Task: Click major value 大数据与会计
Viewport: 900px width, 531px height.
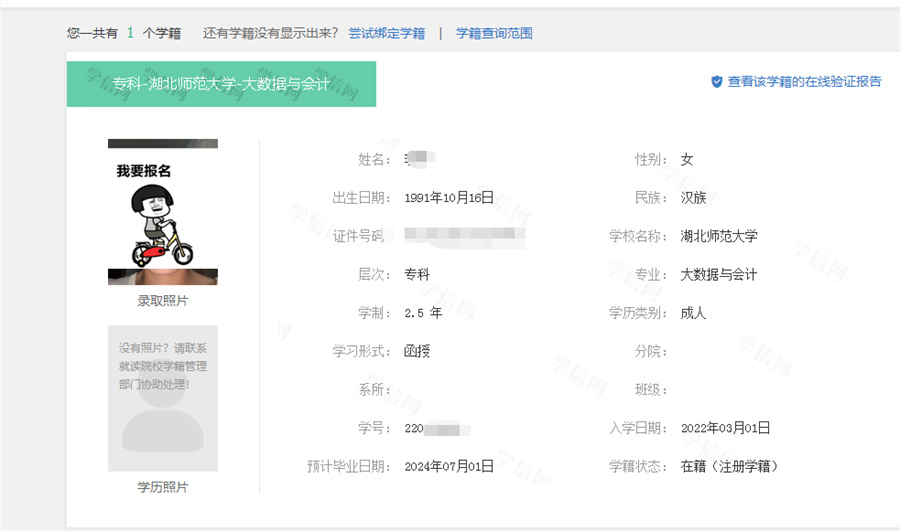Action: coord(719,274)
